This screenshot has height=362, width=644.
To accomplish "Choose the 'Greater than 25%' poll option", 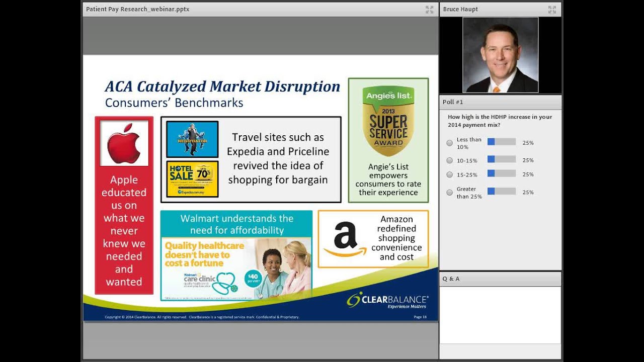I will point(450,193).
